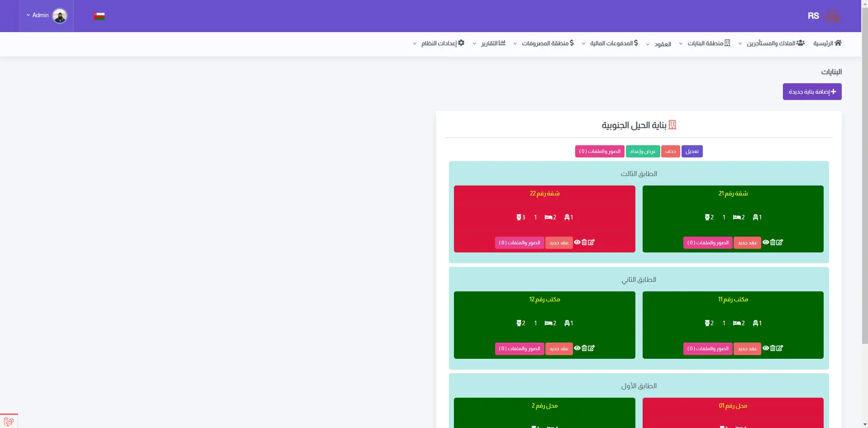The height and width of the screenshot is (428, 868).
Task: Click the eye view icon on apartment 21
Action: (766, 243)
